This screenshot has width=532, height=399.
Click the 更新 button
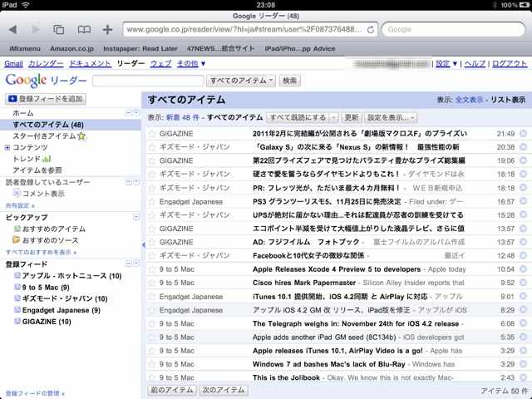point(352,117)
